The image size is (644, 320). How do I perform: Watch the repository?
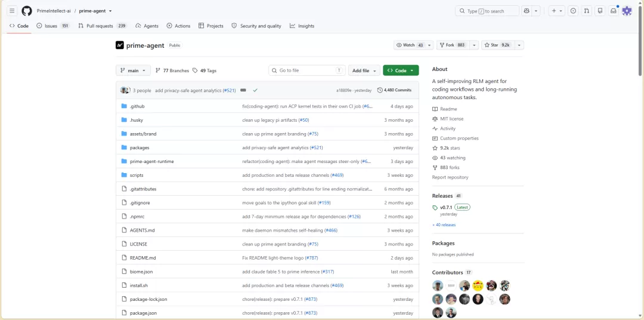point(414,45)
